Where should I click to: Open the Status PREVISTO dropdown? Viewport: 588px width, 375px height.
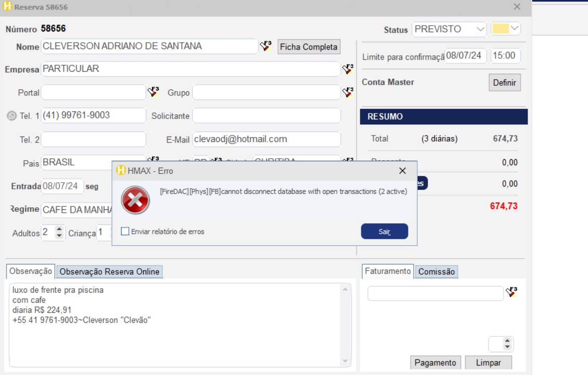coord(480,29)
